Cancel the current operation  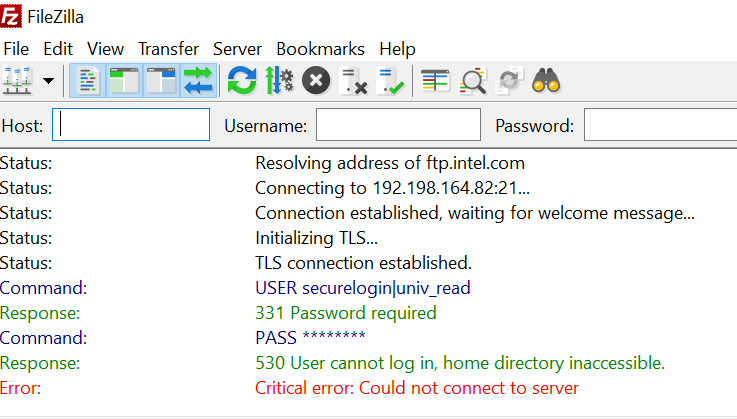pos(316,80)
